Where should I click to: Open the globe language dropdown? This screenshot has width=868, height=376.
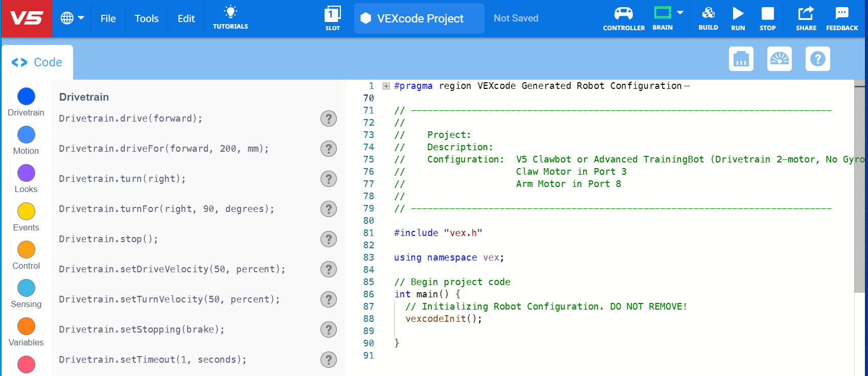(72, 18)
